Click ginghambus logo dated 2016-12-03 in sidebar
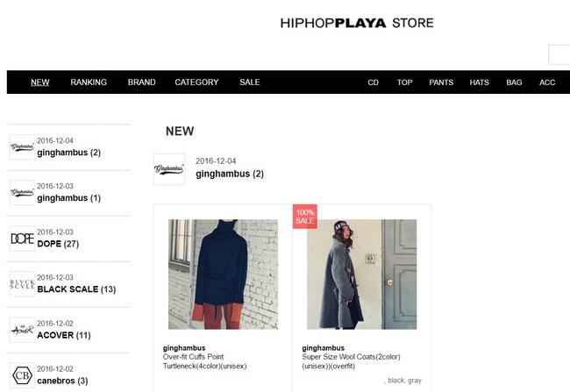The height and width of the screenshot is (392, 570). 22,193
